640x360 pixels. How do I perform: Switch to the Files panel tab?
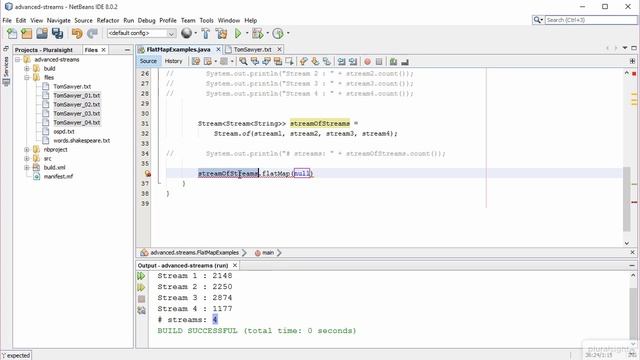click(91, 50)
